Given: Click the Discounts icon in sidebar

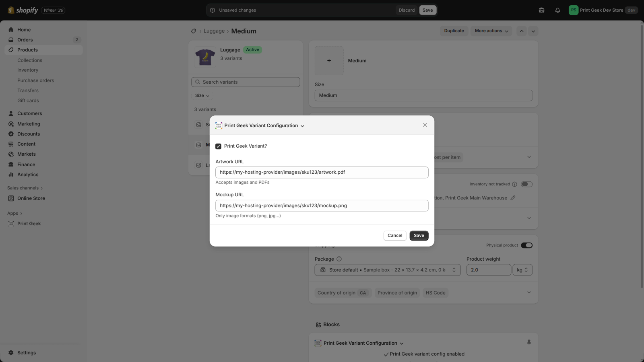Looking at the screenshot, I should pyautogui.click(x=11, y=134).
